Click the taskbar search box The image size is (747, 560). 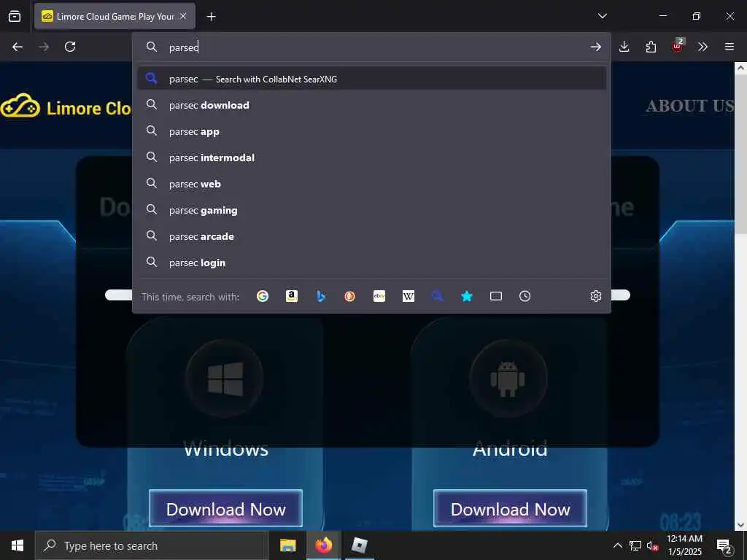click(151, 545)
